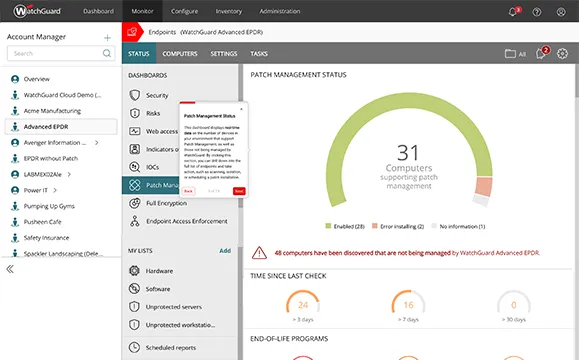
Task: Expand the Avenger Information account
Action: 96,143
